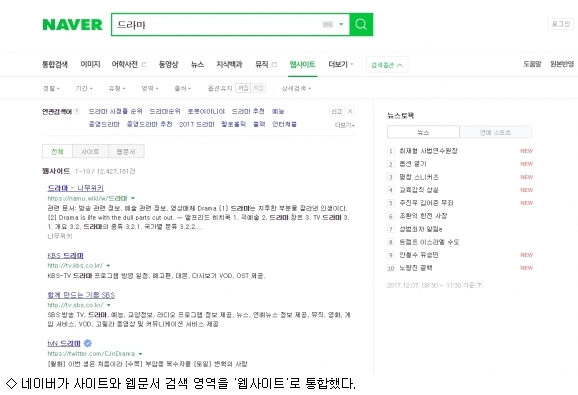Switch to the 이미지 tab

point(90,64)
